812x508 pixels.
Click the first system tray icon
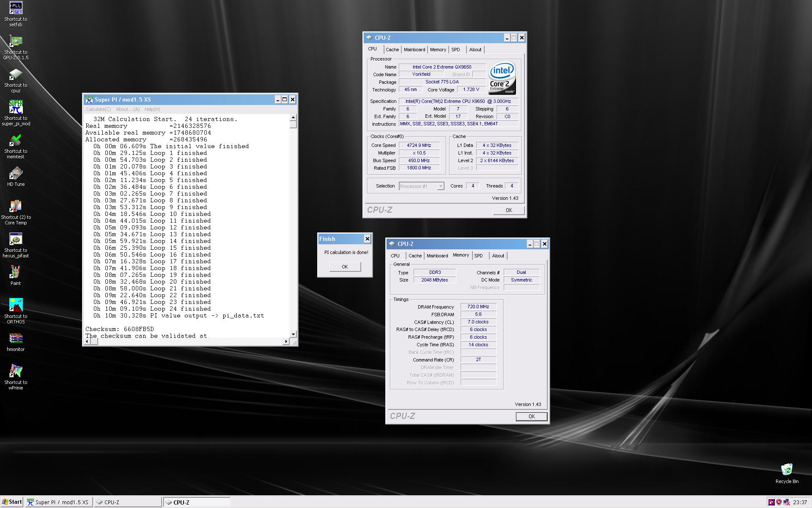point(771,502)
